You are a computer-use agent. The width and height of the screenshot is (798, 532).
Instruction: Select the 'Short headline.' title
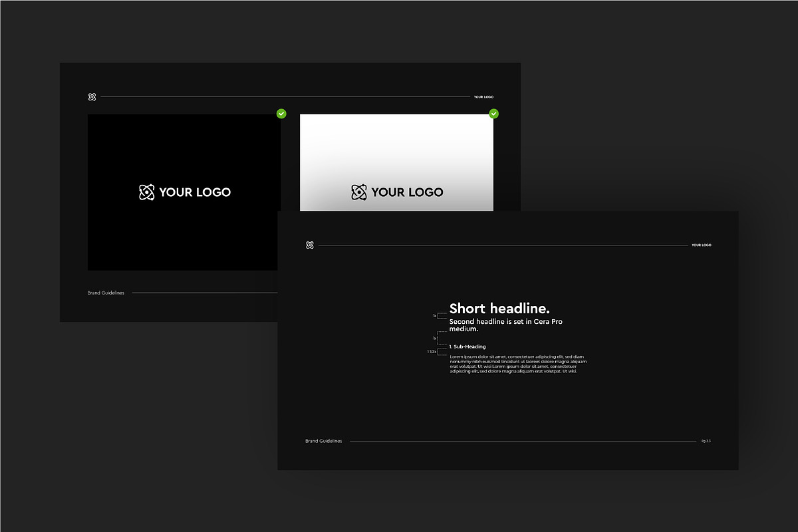click(x=499, y=309)
